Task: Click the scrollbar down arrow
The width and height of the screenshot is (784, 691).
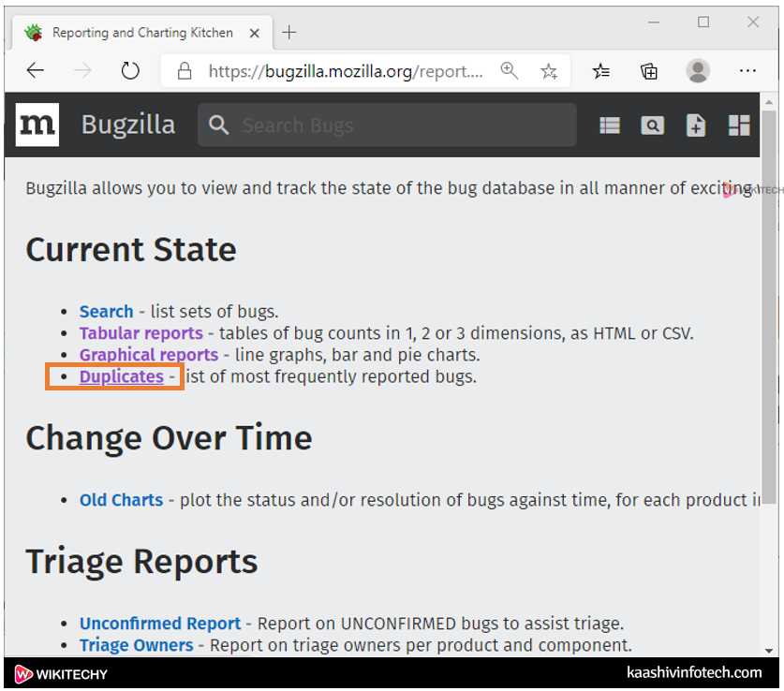Action: tap(769, 649)
